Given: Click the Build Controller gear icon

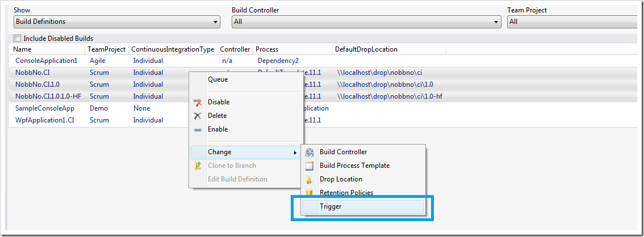Looking at the screenshot, I should (310, 152).
